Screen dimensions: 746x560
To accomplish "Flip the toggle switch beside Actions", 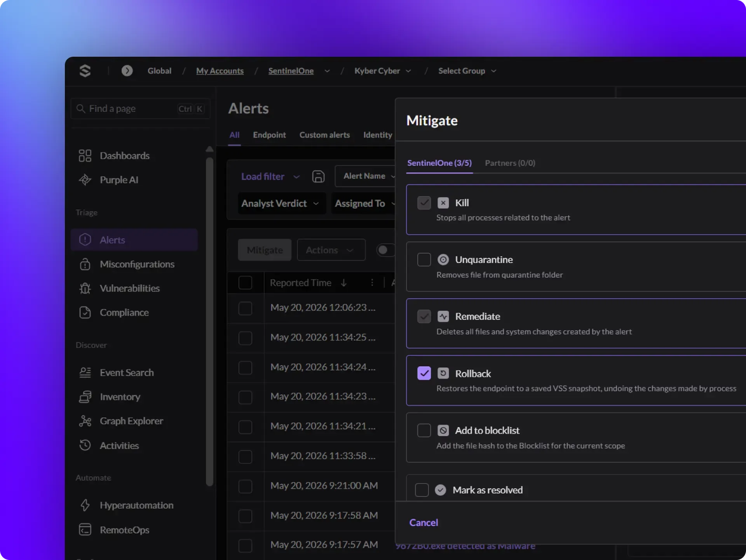I will click(385, 250).
